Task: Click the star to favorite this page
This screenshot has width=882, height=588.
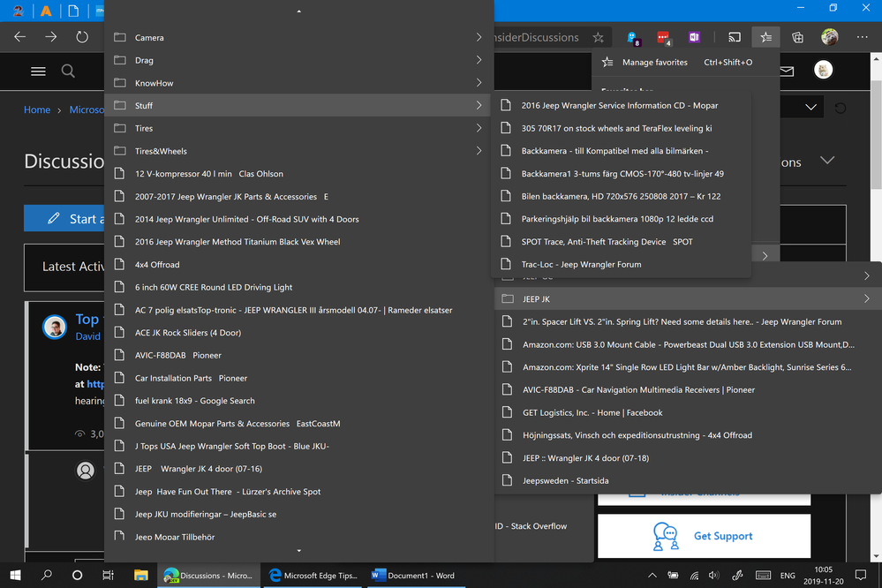Action: coord(598,38)
